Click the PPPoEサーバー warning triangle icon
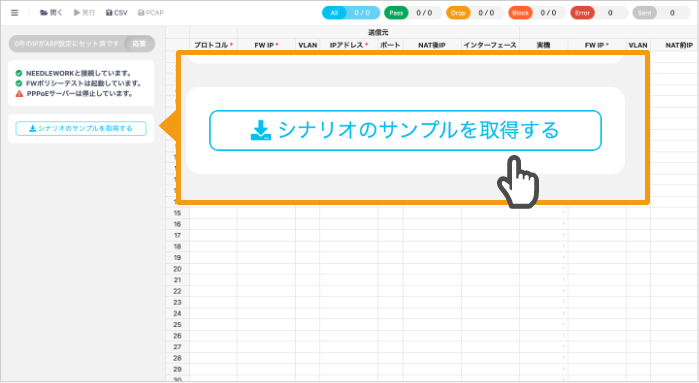This screenshot has height=383, width=699. (x=19, y=94)
